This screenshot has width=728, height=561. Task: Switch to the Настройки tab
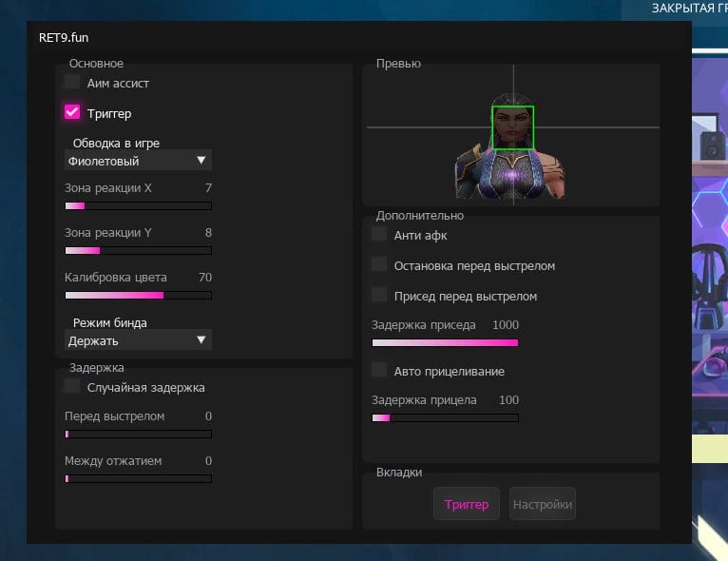pos(543,504)
